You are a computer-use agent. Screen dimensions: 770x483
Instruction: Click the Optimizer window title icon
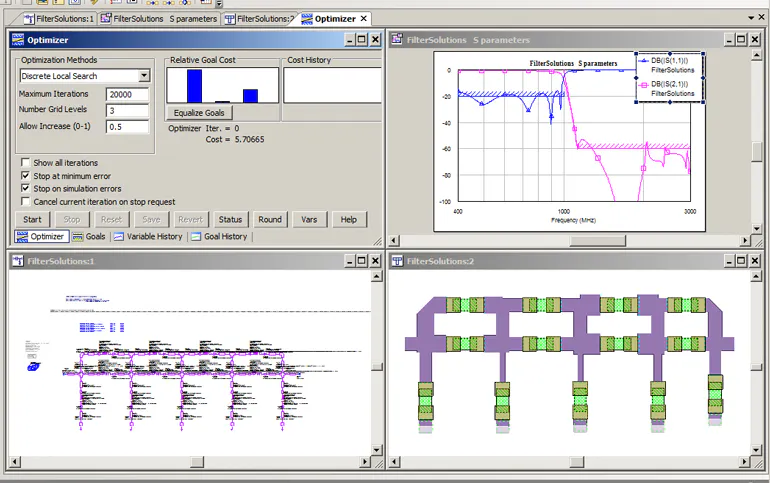coord(18,40)
